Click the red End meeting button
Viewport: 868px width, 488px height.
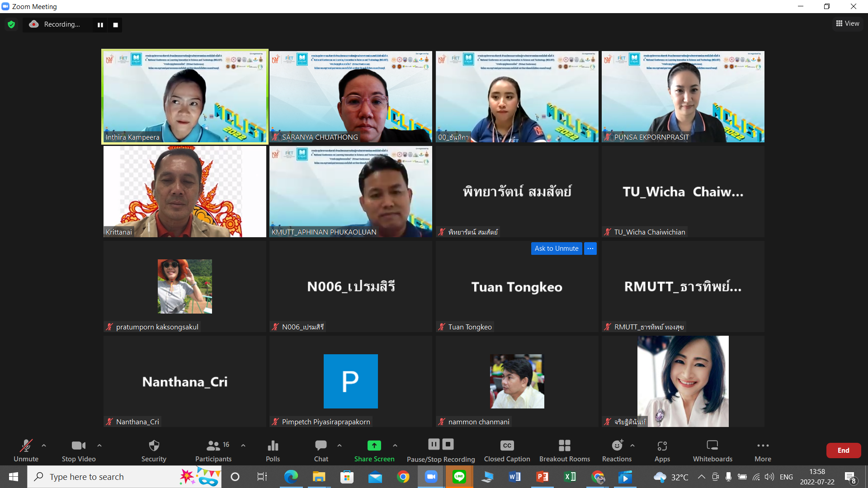[843, 450]
